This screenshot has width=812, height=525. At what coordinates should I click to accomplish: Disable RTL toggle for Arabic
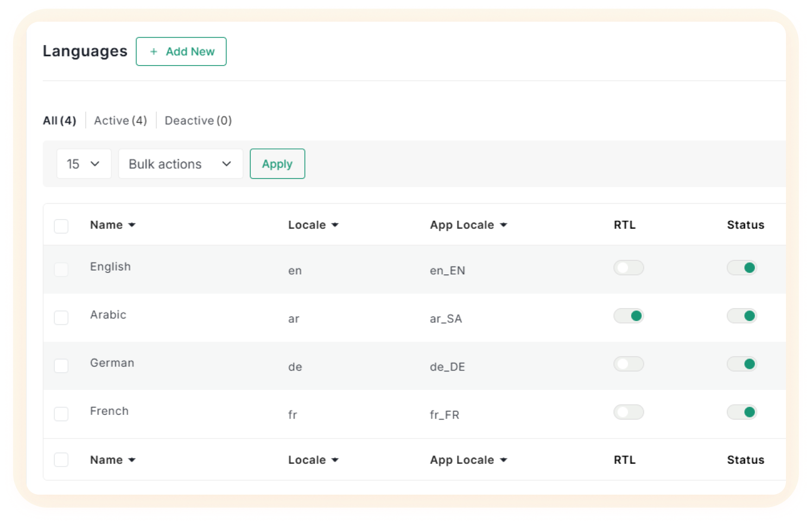click(x=629, y=316)
